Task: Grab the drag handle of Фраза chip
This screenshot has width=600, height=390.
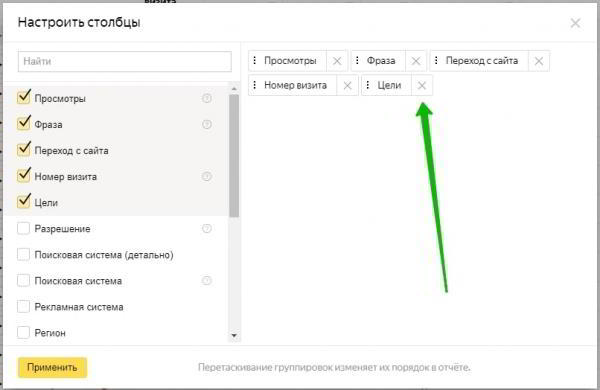Action: (357, 60)
